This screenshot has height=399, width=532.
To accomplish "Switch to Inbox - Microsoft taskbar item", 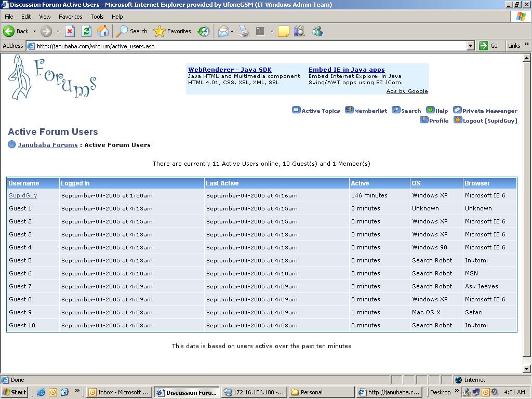I will pos(119,392).
